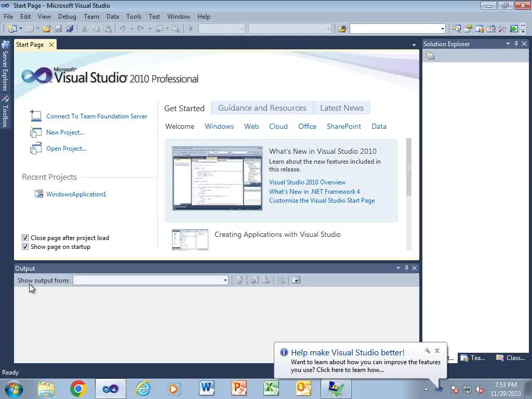Screen dimensions: 532x399
Task: Open the Solution Explorer window position dropdown
Action: tap(508, 44)
